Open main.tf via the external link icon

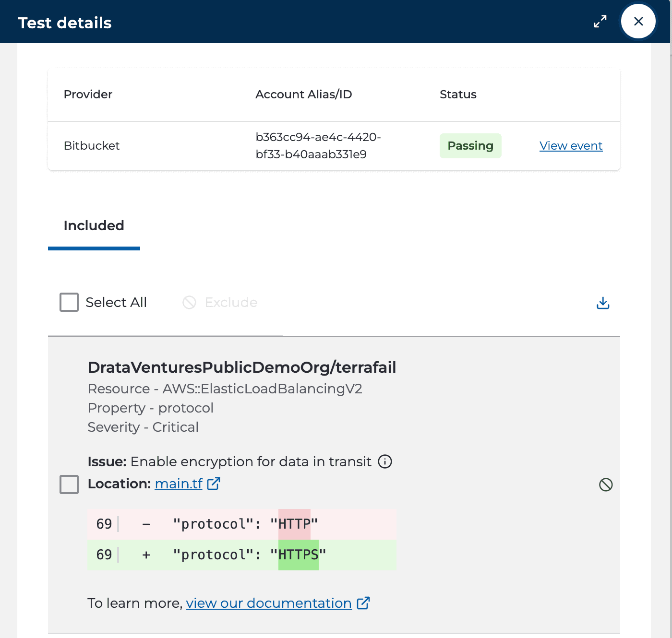(214, 484)
